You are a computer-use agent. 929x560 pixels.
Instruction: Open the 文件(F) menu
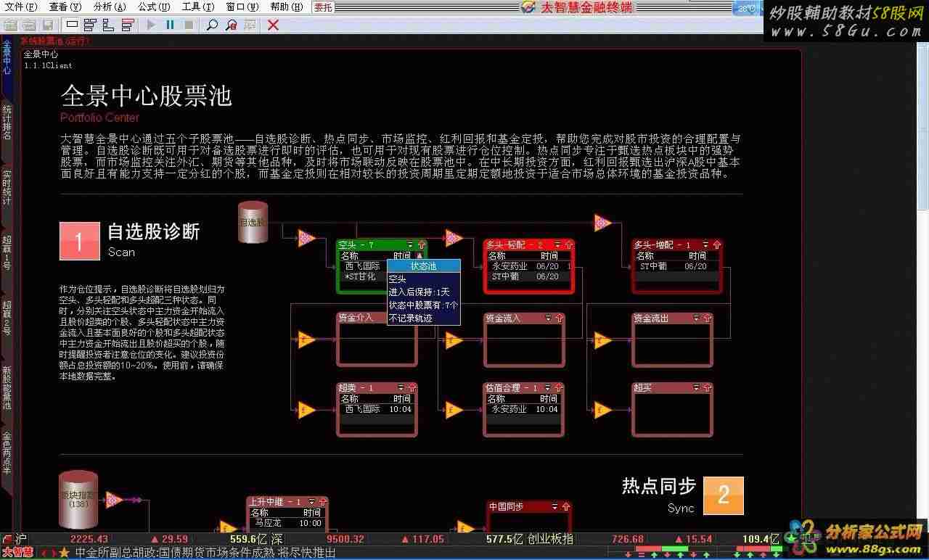coord(22,7)
